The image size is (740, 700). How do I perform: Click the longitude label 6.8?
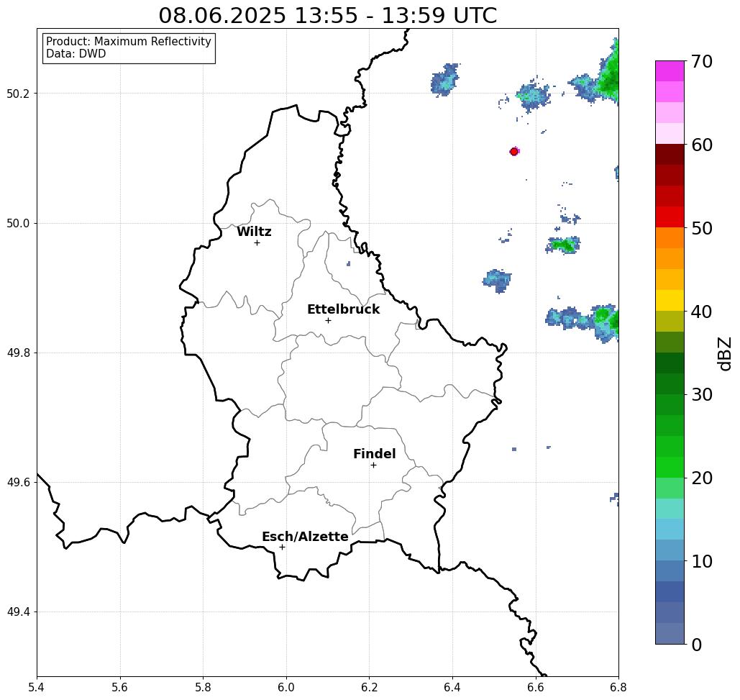click(618, 687)
